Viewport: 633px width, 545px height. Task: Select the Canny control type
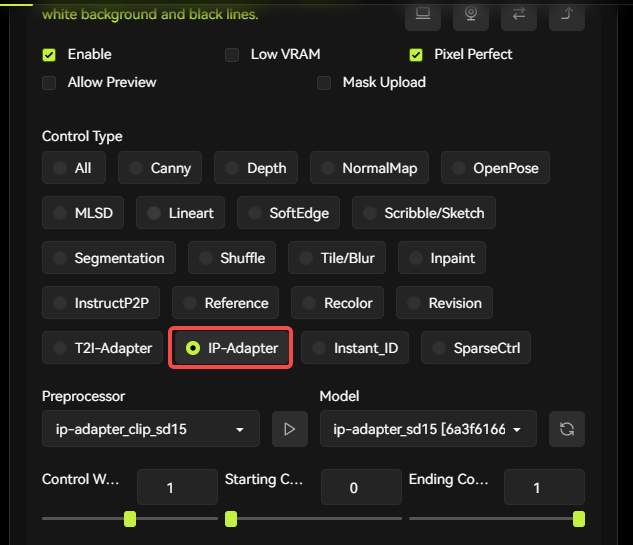click(x=160, y=168)
